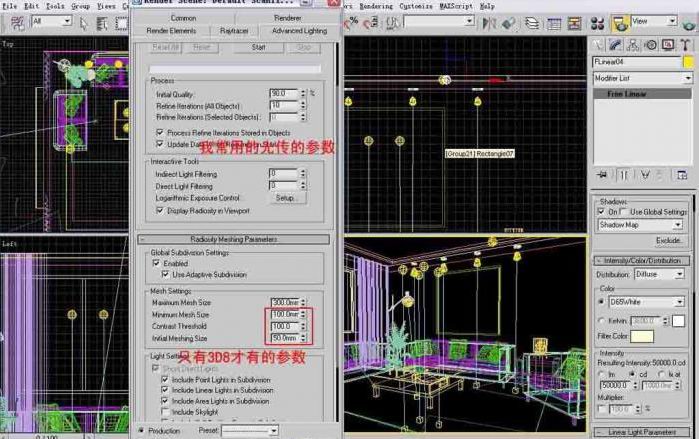Open the Distribution Diffuse dropdown
699x439 pixels.
click(659, 274)
